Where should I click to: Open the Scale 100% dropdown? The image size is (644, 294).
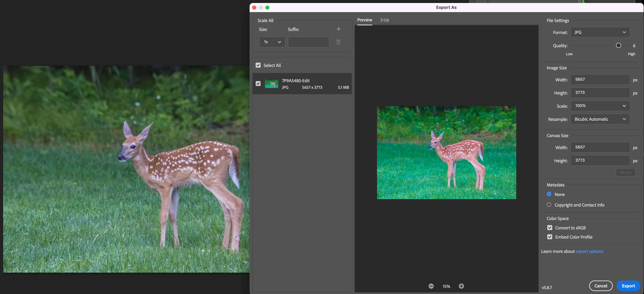600,106
